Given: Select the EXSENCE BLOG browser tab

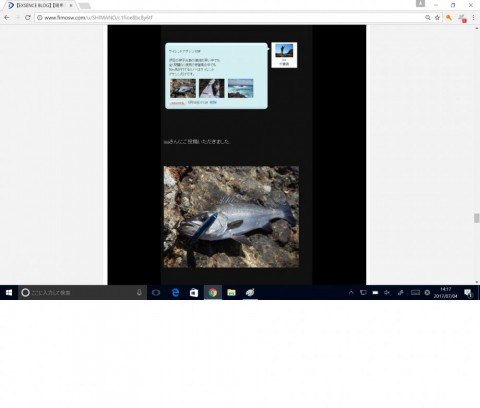Looking at the screenshot, I should click(40, 5).
